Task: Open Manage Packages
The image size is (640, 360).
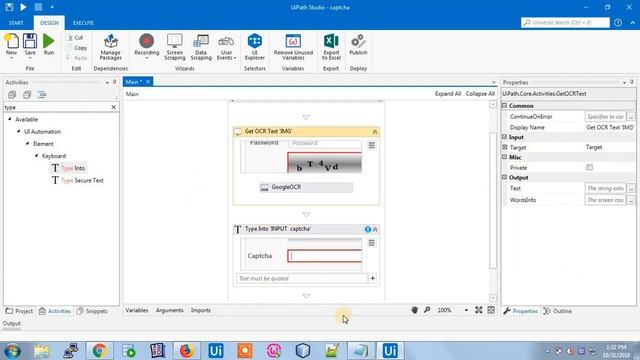Action: tap(111, 47)
